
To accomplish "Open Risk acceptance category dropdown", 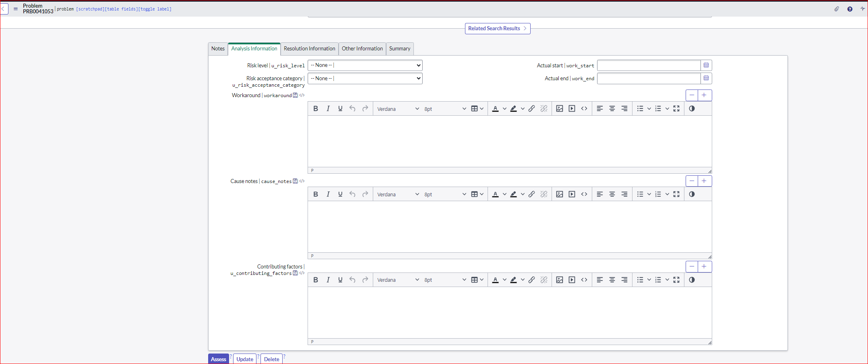I will pos(365,78).
